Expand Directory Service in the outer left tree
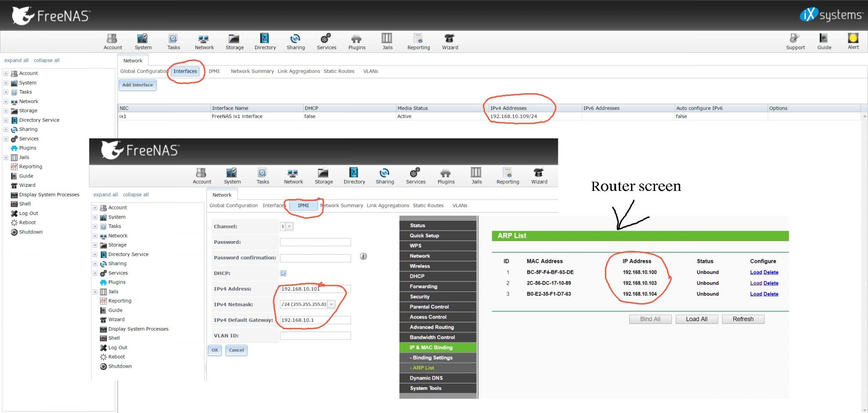 coord(6,120)
